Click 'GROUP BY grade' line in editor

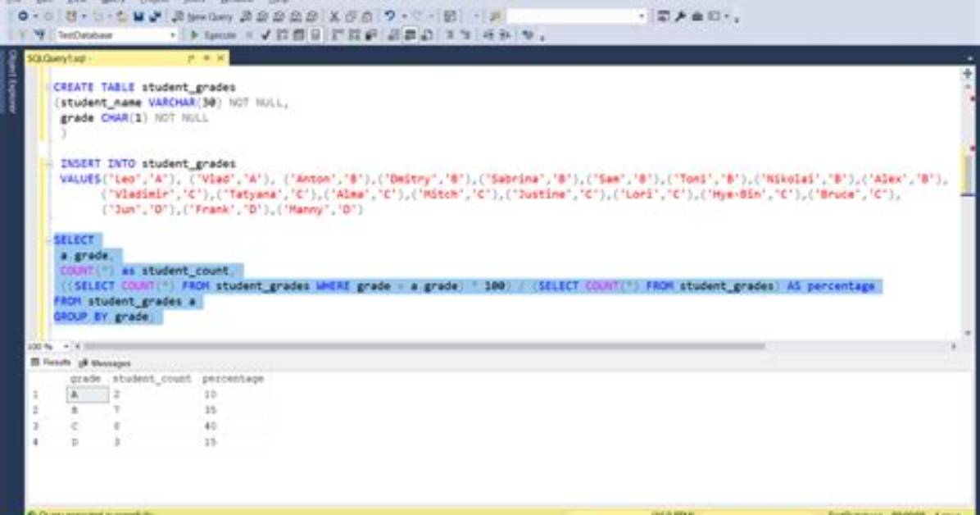pos(102,317)
